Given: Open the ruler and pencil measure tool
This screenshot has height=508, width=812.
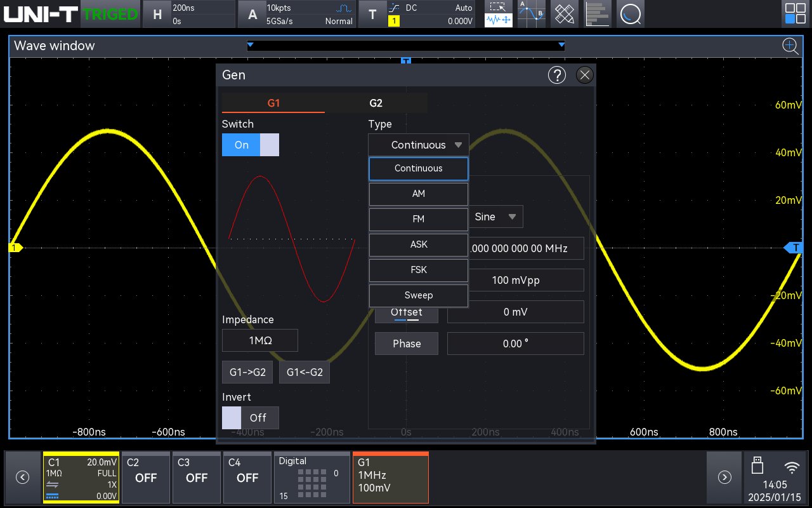Looking at the screenshot, I should pyautogui.click(x=565, y=14).
